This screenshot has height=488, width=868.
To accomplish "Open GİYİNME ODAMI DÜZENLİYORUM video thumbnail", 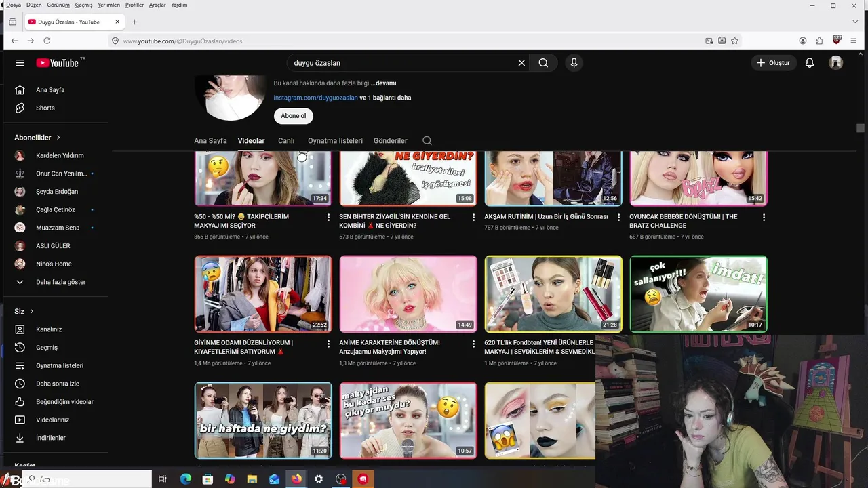I will pos(263,293).
